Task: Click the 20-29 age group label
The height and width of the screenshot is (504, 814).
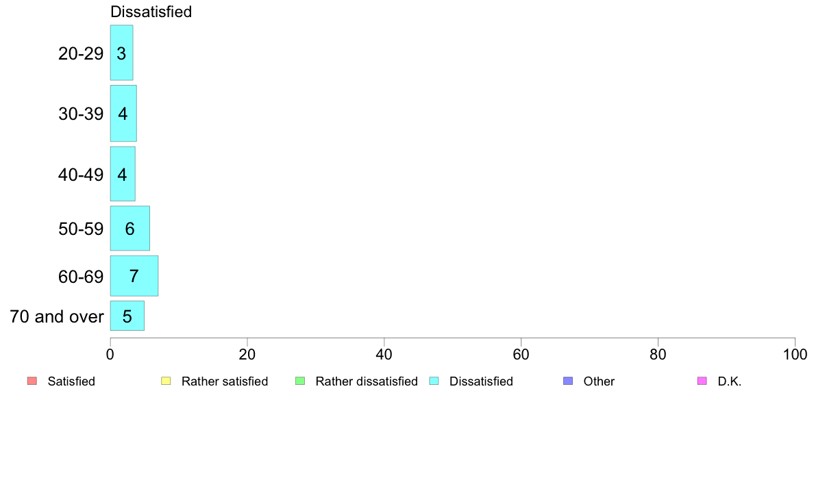Action: (x=81, y=53)
